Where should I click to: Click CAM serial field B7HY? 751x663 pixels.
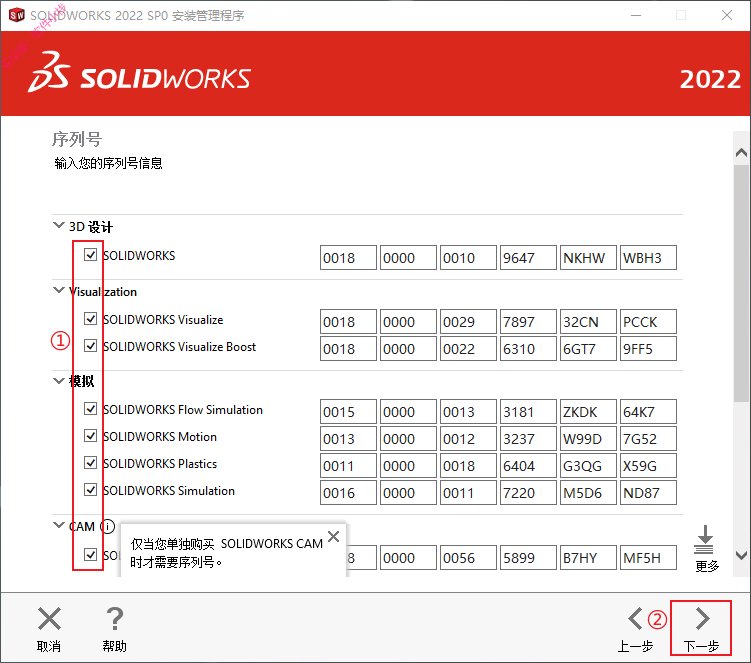pyautogui.click(x=588, y=558)
